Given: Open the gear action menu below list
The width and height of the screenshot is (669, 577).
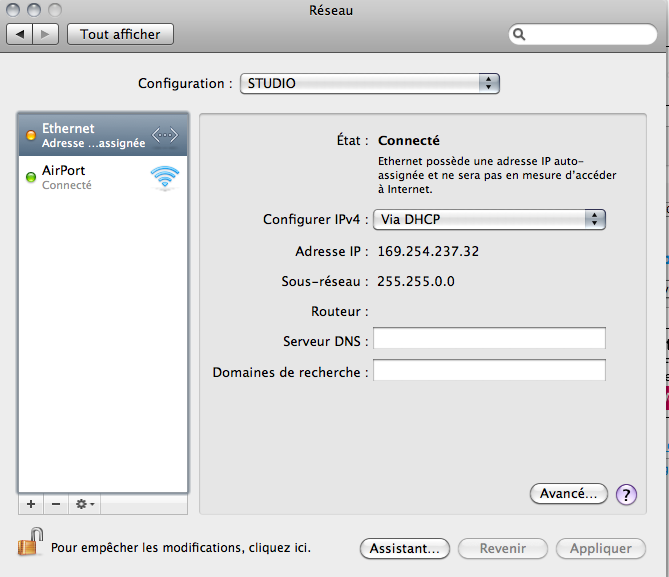Looking at the screenshot, I should pos(84,504).
